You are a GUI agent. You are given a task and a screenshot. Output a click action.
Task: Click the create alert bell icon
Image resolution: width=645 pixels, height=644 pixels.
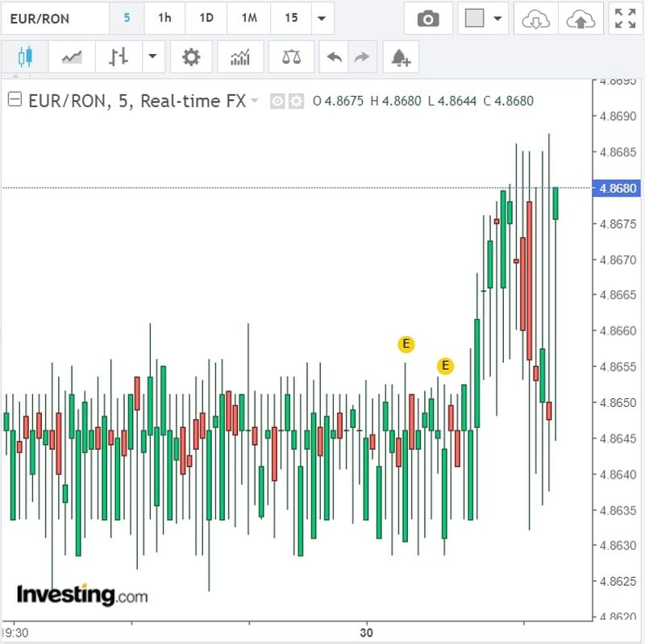coord(401,57)
